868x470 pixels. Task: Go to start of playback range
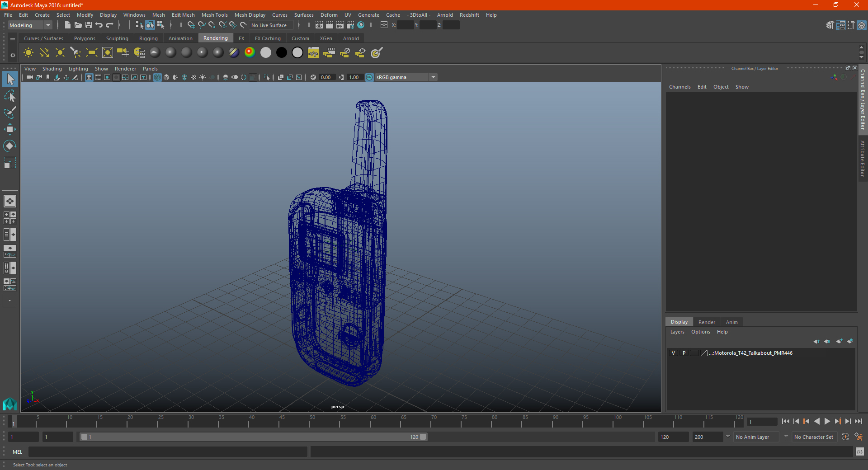[786, 421]
